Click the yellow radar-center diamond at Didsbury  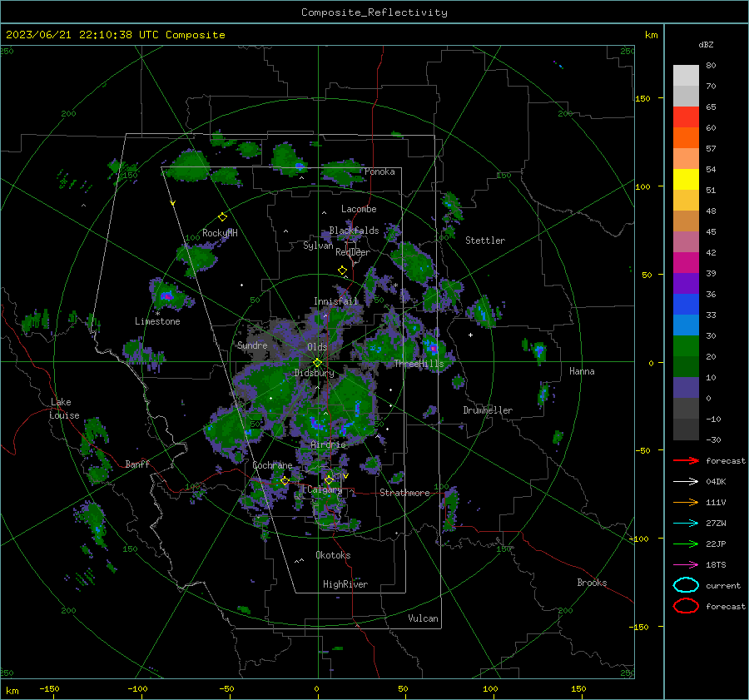point(317,363)
